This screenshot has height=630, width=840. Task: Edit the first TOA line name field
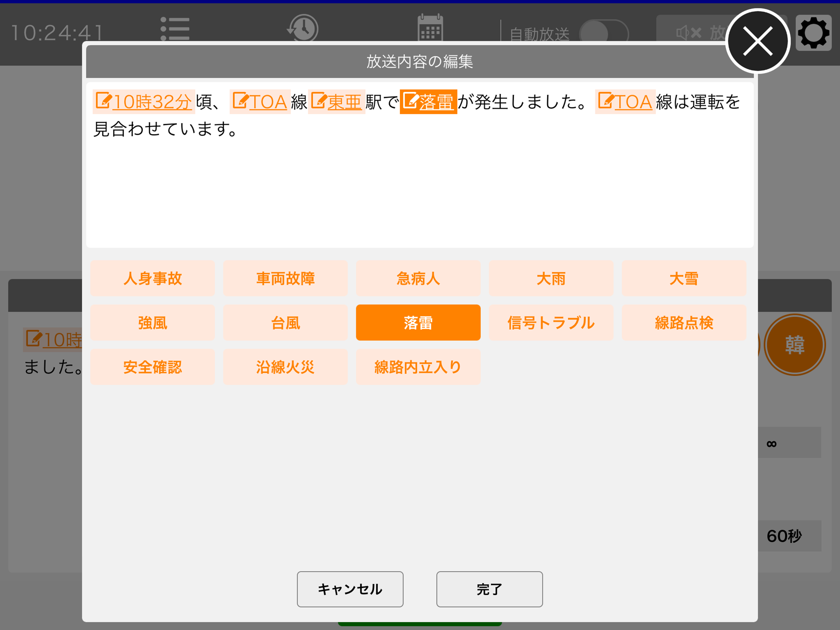click(x=260, y=102)
